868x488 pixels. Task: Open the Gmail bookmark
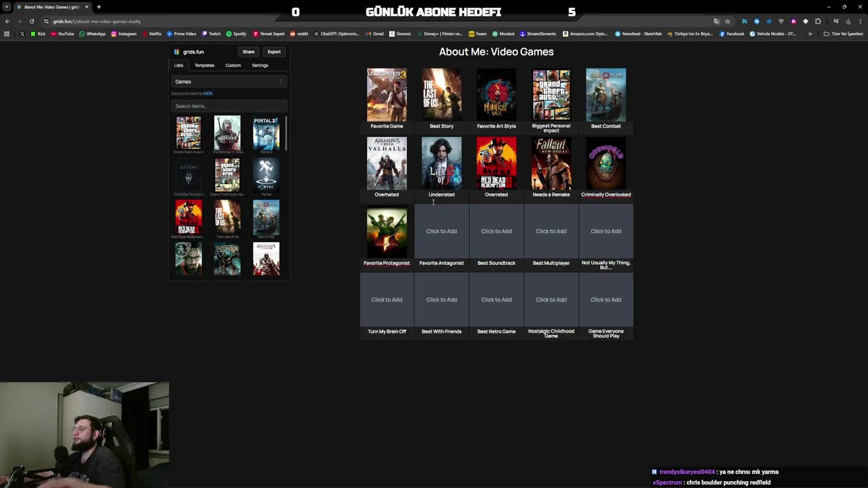point(374,34)
